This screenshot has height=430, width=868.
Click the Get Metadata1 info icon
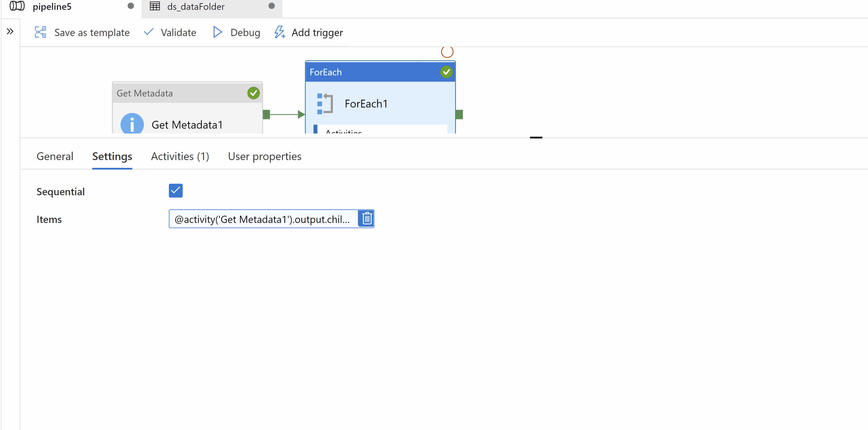(132, 124)
